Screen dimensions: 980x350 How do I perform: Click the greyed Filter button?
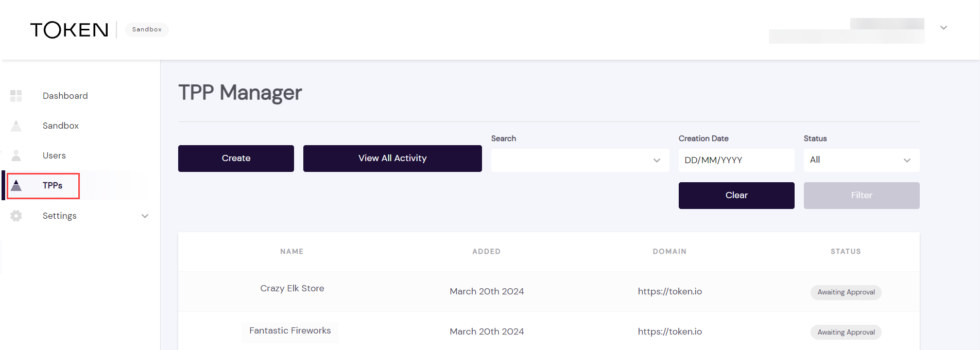(x=861, y=196)
